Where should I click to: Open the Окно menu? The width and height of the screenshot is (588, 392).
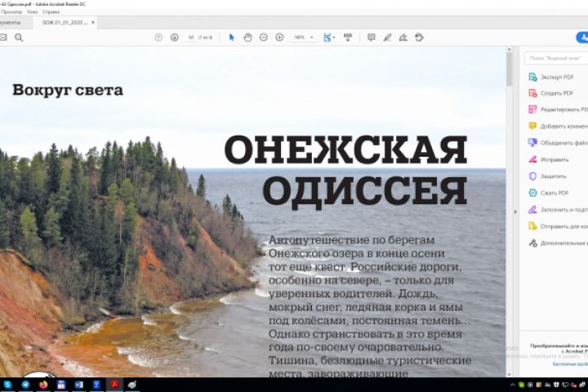pos(32,12)
